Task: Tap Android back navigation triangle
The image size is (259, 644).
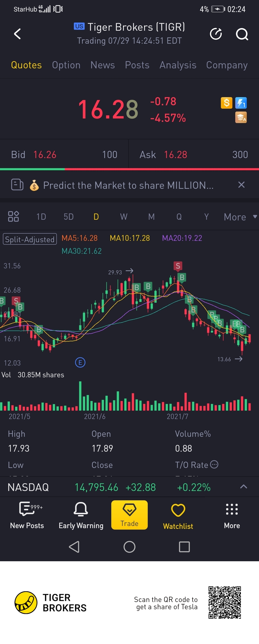Action: (74, 547)
